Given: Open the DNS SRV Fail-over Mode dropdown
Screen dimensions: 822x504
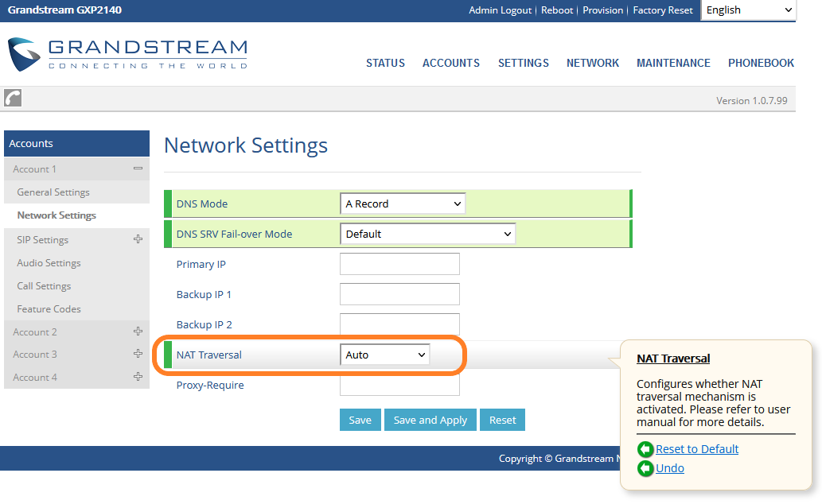Looking at the screenshot, I should (428, 235).
